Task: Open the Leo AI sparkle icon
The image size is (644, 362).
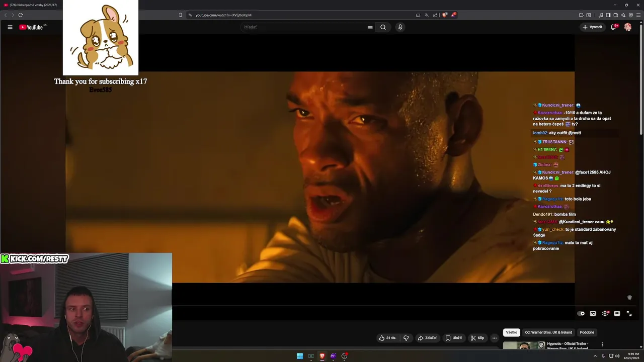Action: coord(623,15)
